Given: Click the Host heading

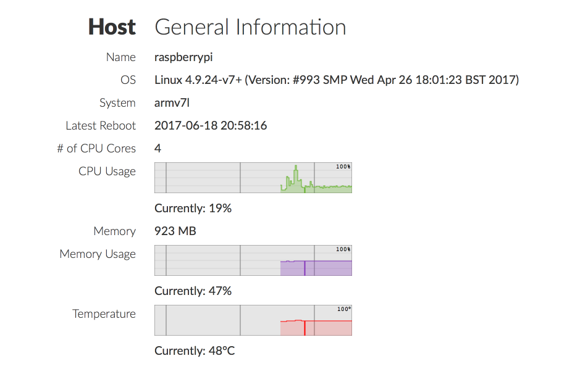Looking at the screenshot, I should click(112, 27).
